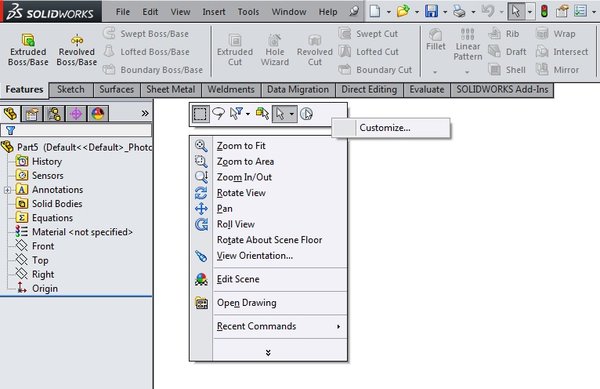Open the DisplayManager tab

click(x=98, y=114)
